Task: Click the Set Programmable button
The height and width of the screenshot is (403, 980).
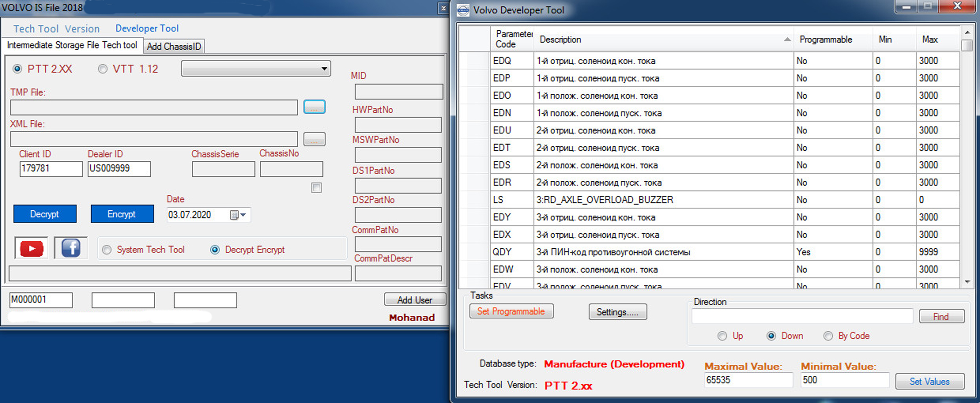Action: (x=511, y=311)
